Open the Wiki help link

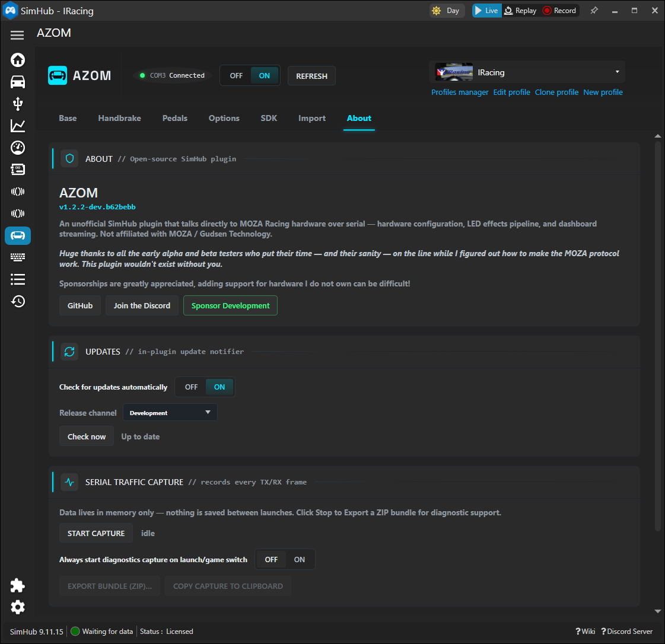coord(586,632)
